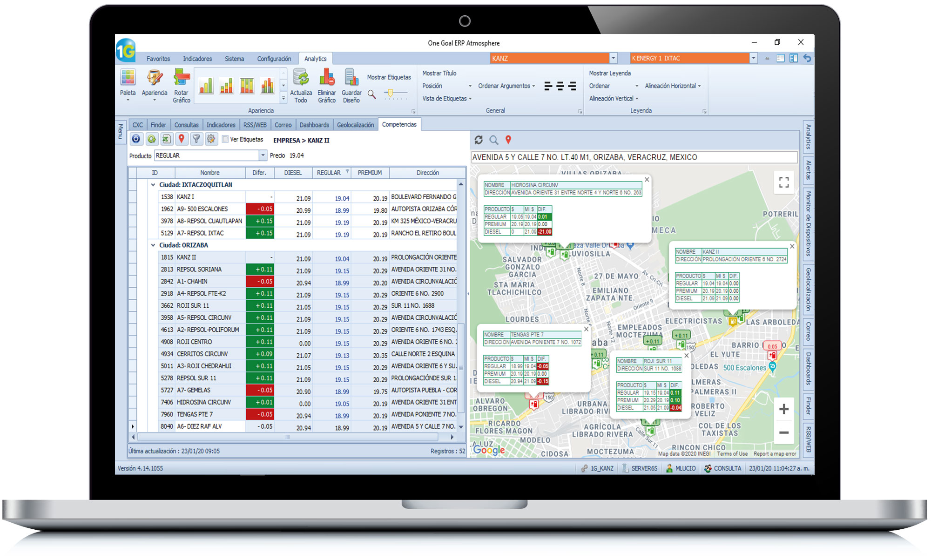Switch to the Geolocalización tab
Viewport: 931px width, 560px height.
[356, 125]
